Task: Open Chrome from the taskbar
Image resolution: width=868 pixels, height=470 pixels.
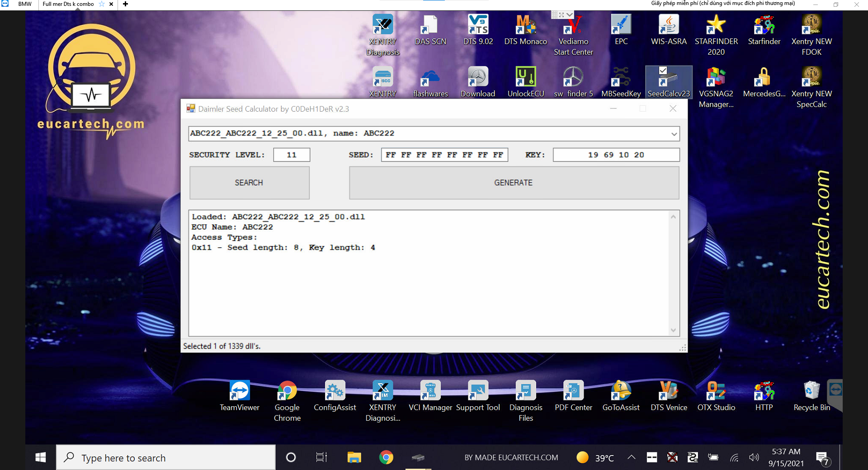Action: (x=386, y=457)
